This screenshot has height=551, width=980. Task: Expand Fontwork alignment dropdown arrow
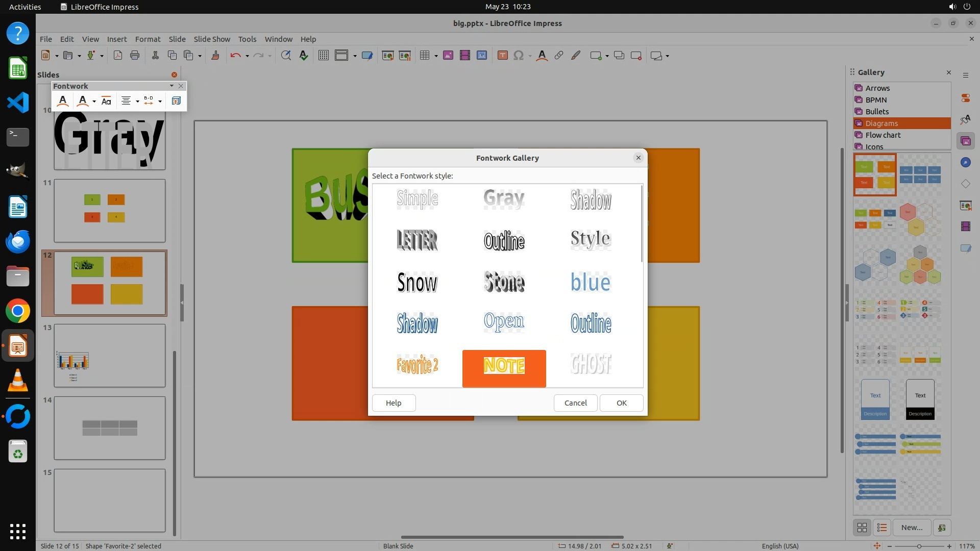(137, 101)
